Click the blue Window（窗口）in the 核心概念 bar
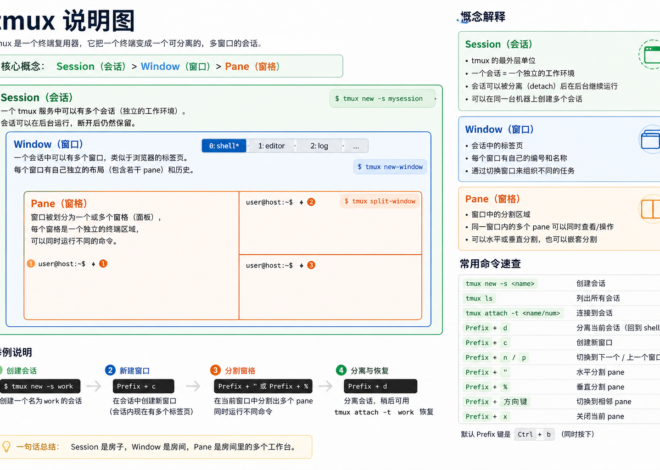Viewport: 660px width, 470px height. tap(175, 66)
